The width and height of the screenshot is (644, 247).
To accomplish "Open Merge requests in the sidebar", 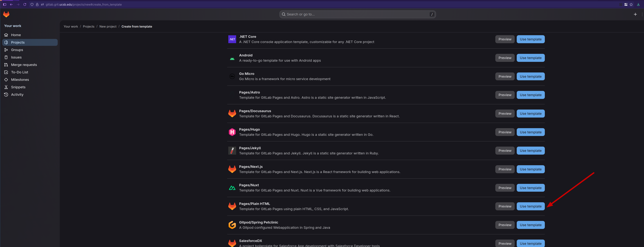I will coord(24,65).
